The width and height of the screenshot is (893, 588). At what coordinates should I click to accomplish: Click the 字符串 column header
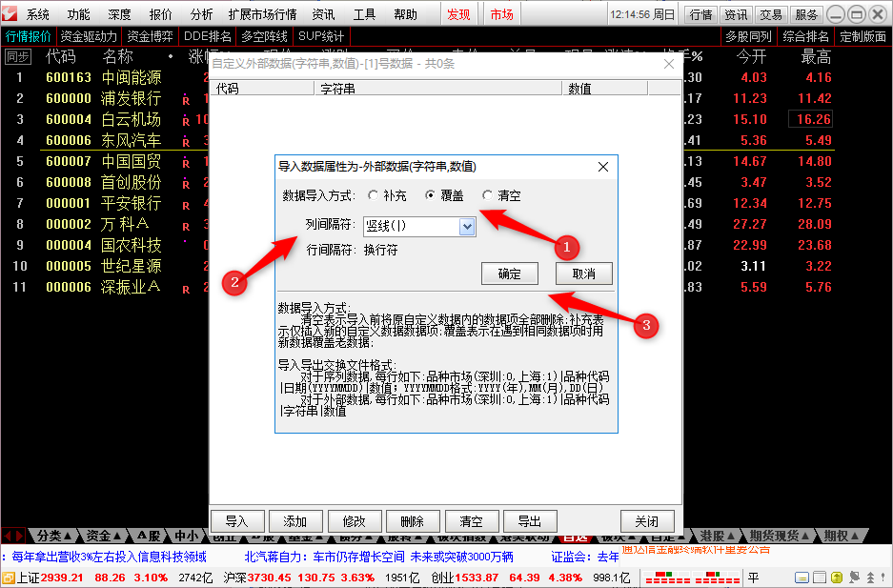(x=438, y=89)
